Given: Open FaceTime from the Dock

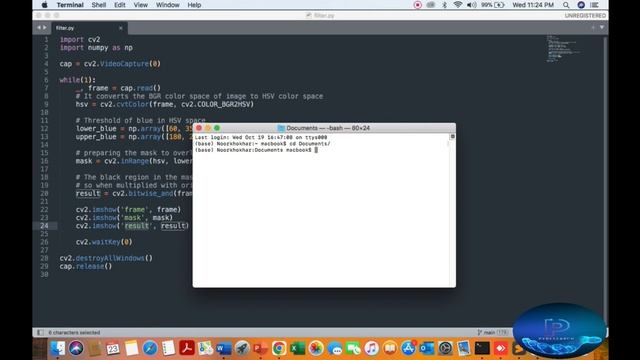Looking at the screenshot, I should tap(353, 348).
